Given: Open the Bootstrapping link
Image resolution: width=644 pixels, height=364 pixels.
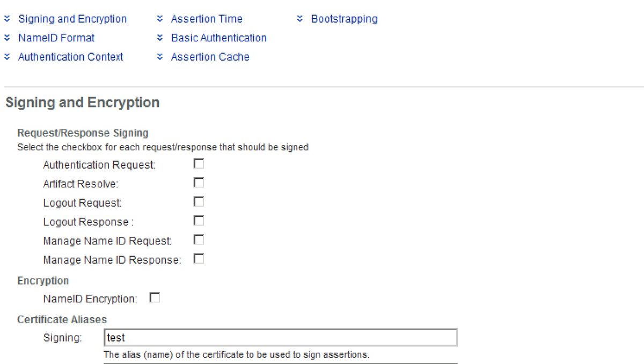Looking at the screenshot, I should pos(344,18).
